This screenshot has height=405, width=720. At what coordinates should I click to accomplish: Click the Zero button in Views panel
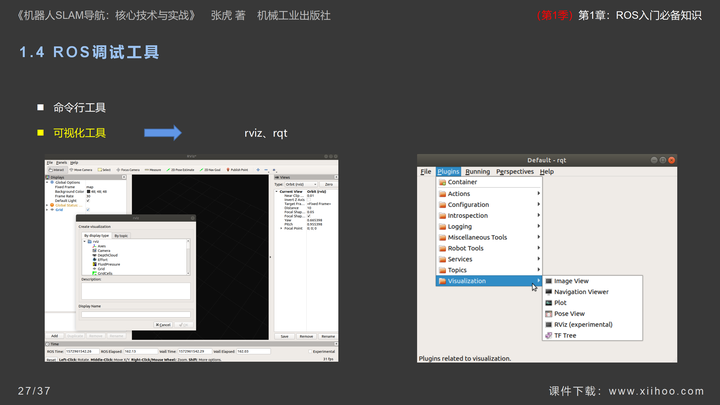click(x=329, y=184)
